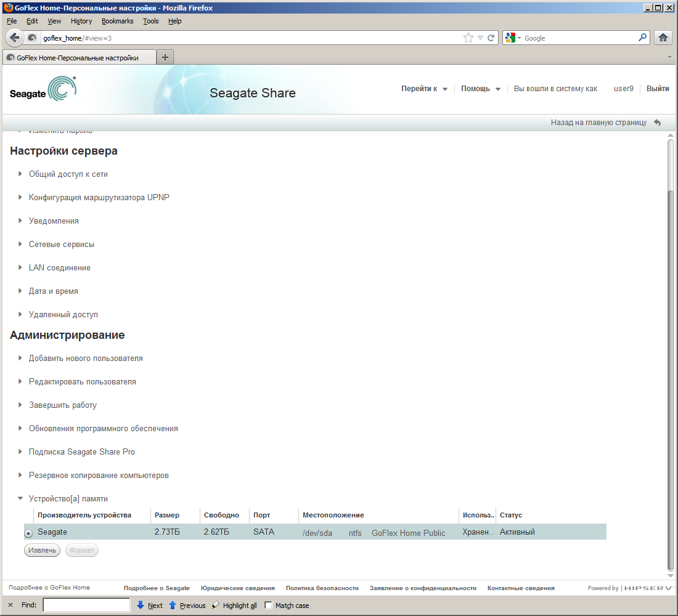Click the Извлечь button
The image size is (678, 616).
(42, 550)
